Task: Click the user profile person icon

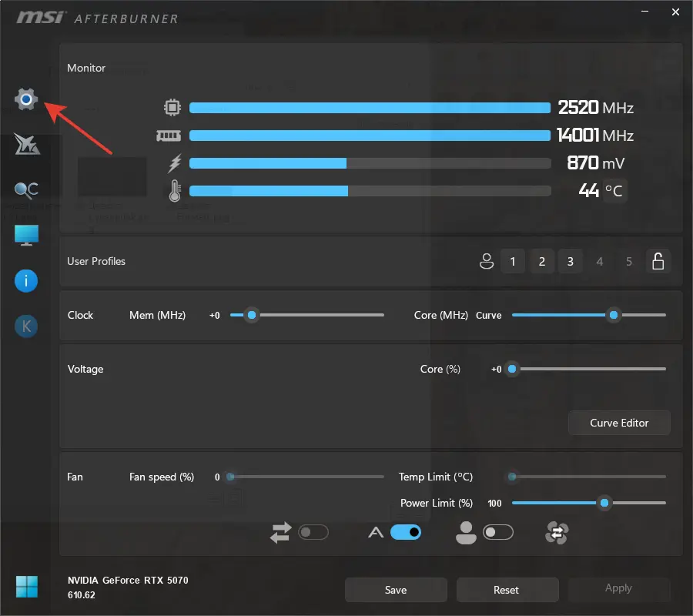Action: pyautogui.click(x=487, y=261)
